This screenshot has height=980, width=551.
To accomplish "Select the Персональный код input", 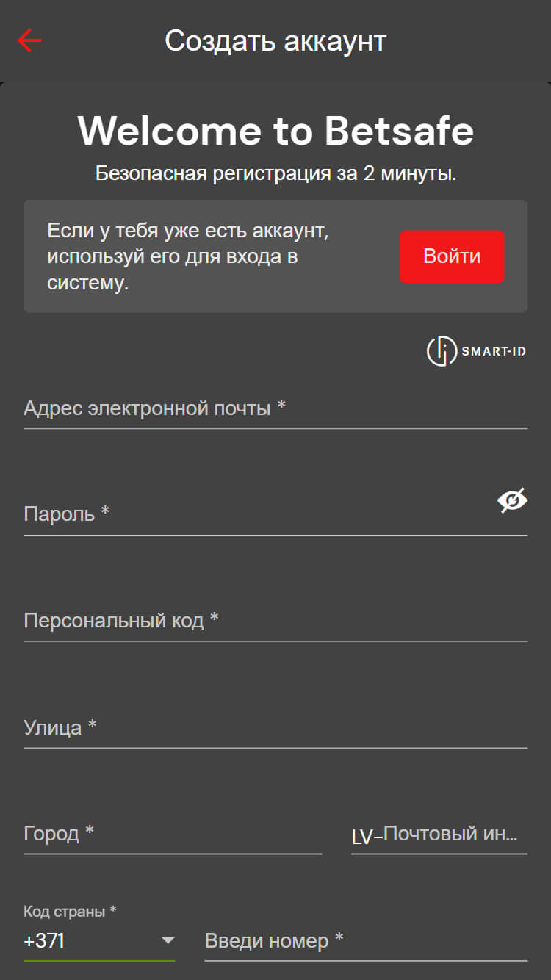I will coord(275,621).
